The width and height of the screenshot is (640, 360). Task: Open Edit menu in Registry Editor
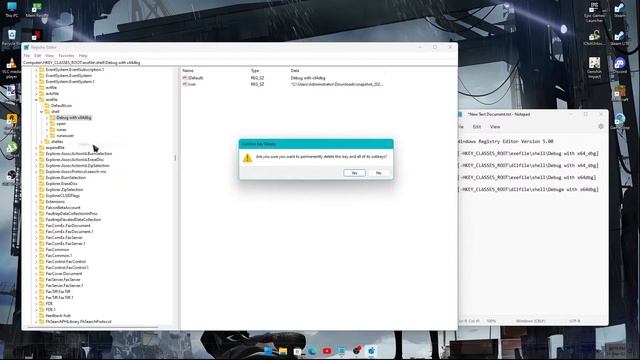(38, 56)
